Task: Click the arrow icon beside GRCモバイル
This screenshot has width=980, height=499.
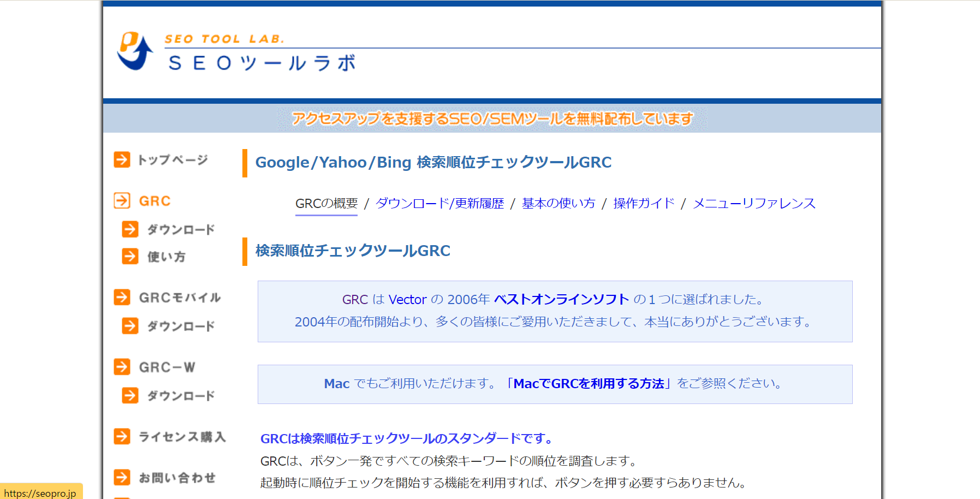Action: point(122,297)
